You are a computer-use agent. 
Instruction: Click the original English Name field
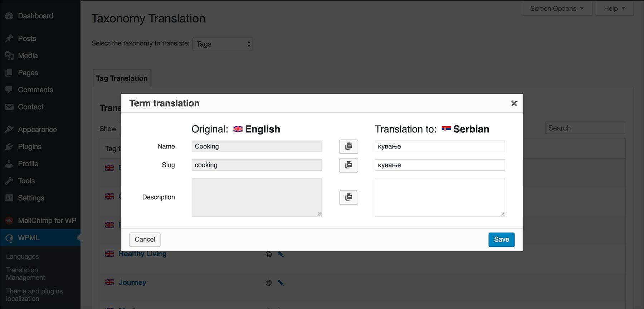tap(257, 146)
